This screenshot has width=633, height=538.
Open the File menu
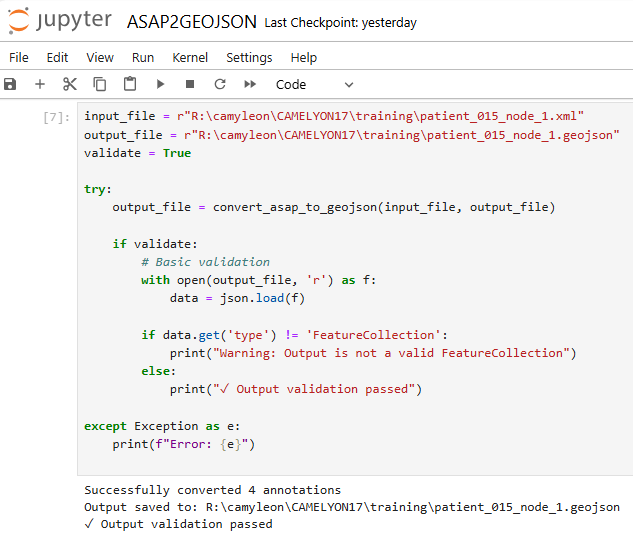coord(19,58)
